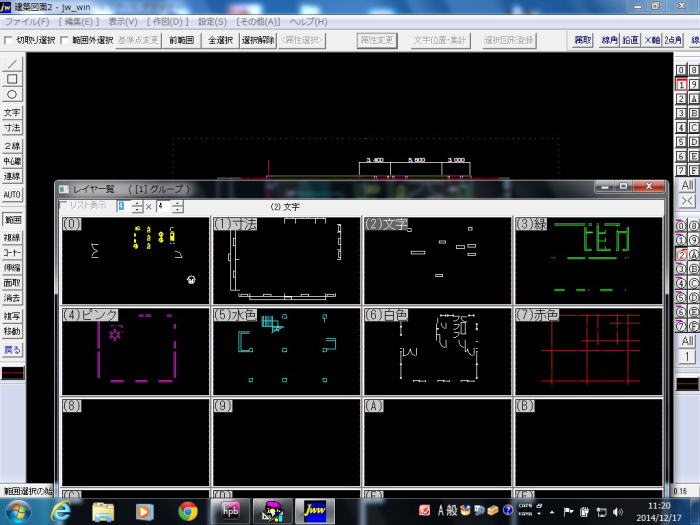Select the 伸縮 extend/trim tool
700x525 pixels.
(x=12, y=268)
